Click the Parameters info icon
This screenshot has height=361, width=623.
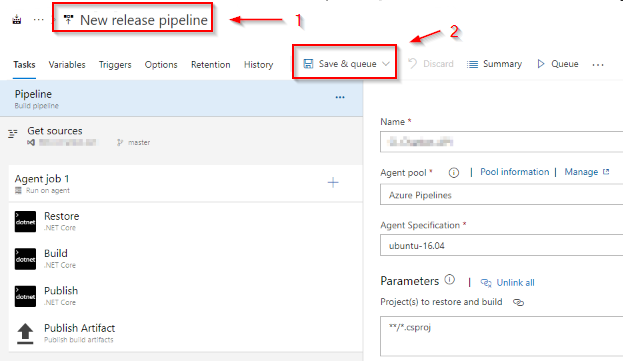pos(449,280)
